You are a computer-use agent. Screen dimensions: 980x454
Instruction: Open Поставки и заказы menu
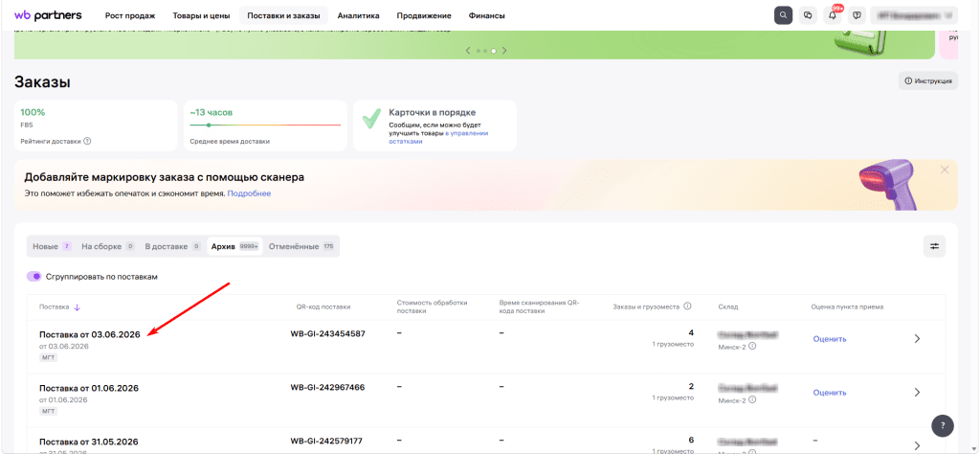[x=283, y=15]
